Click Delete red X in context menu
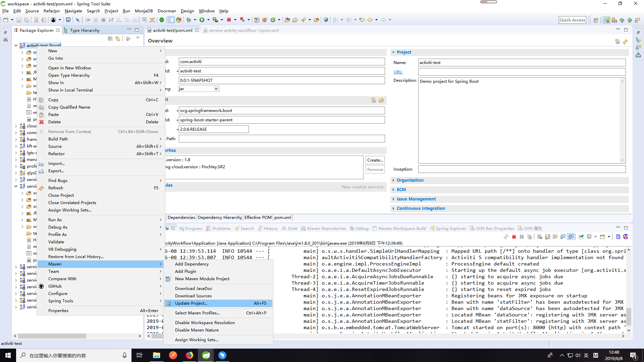 click(42, 122)
